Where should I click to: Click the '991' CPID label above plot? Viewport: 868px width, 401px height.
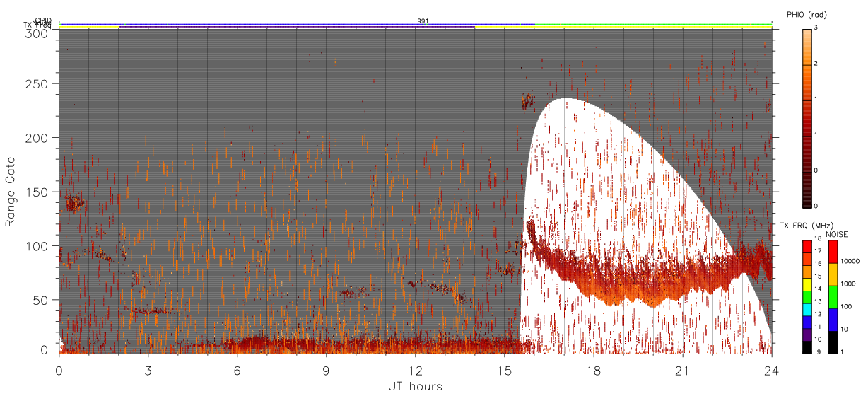pos(423,21)
